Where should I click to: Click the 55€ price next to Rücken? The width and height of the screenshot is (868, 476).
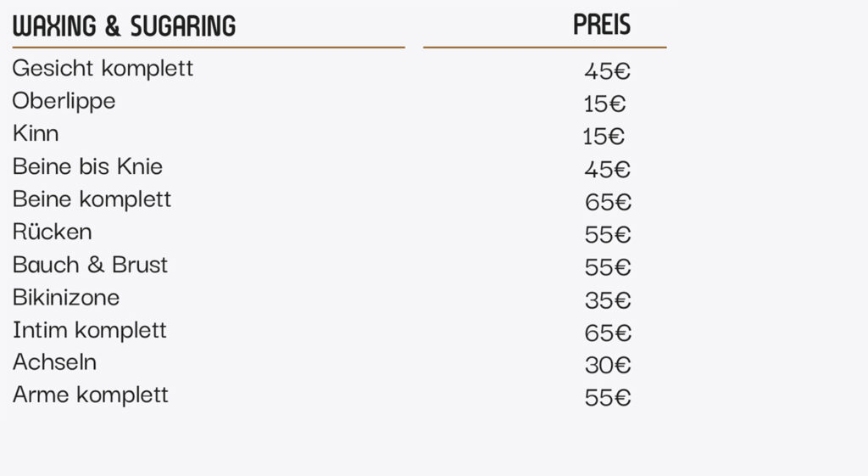click(608, 235)
